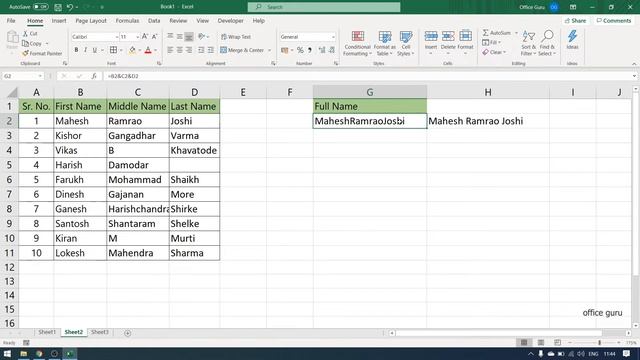Apply Comma Style formatting
This screenshot has height=360, width=640.
310,50
